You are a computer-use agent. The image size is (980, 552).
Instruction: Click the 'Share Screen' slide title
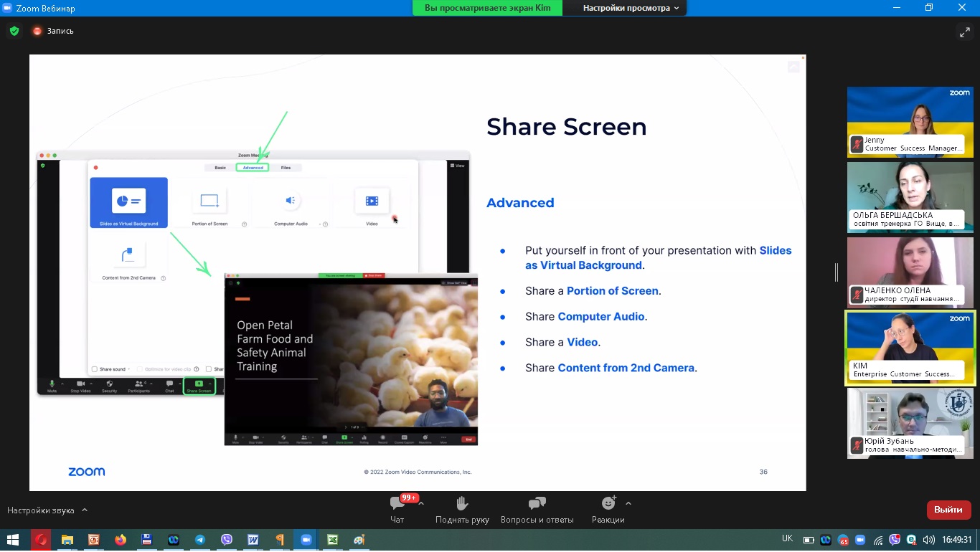point(567,127)
